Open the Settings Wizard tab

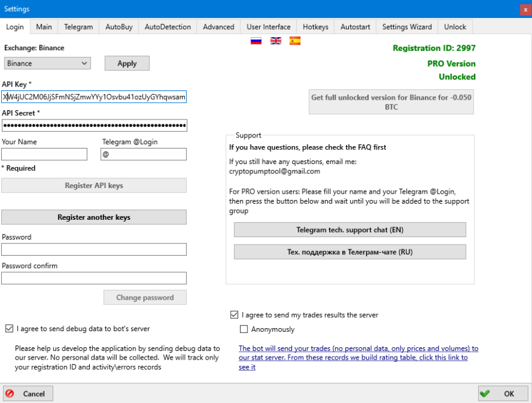click(x=406, y=27)
